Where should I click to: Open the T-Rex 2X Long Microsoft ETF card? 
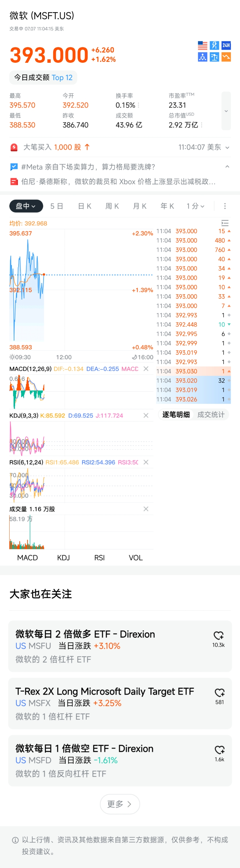click(x=120, y=703)
